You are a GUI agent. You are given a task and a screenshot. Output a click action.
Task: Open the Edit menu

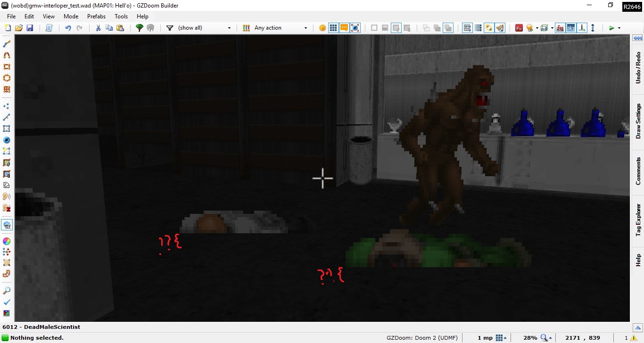click(29, 16)
